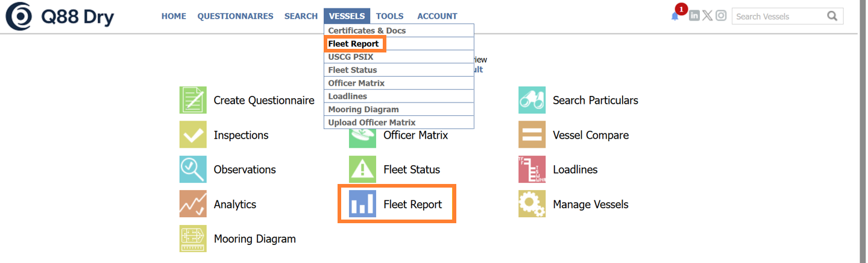
Task: Click the Mooring Diagram icon
Action: [193, 238]
